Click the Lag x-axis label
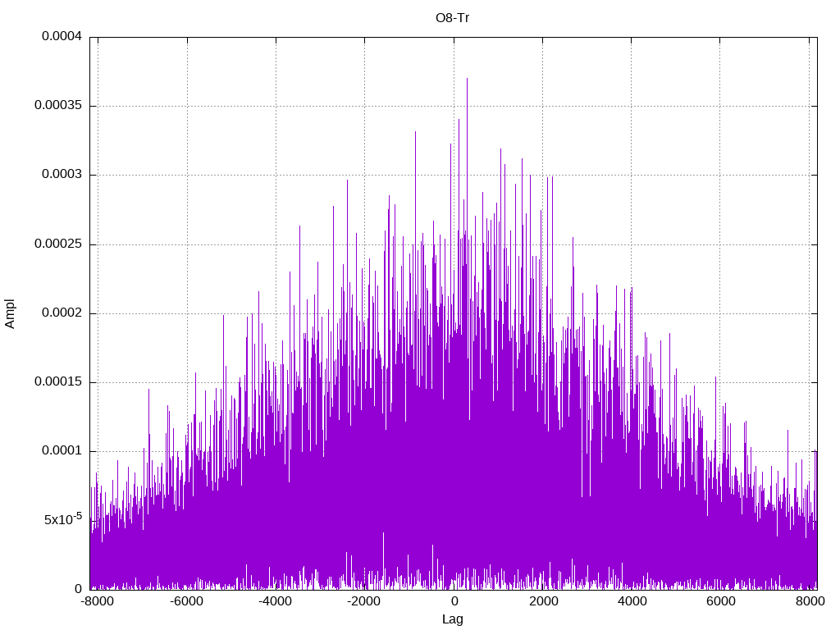Screen dimensions: 840x630 click(452, 619)
